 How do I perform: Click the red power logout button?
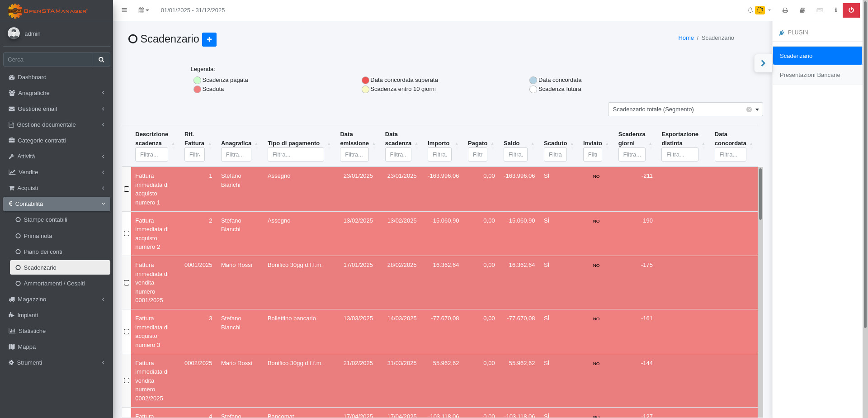(851, 10)
